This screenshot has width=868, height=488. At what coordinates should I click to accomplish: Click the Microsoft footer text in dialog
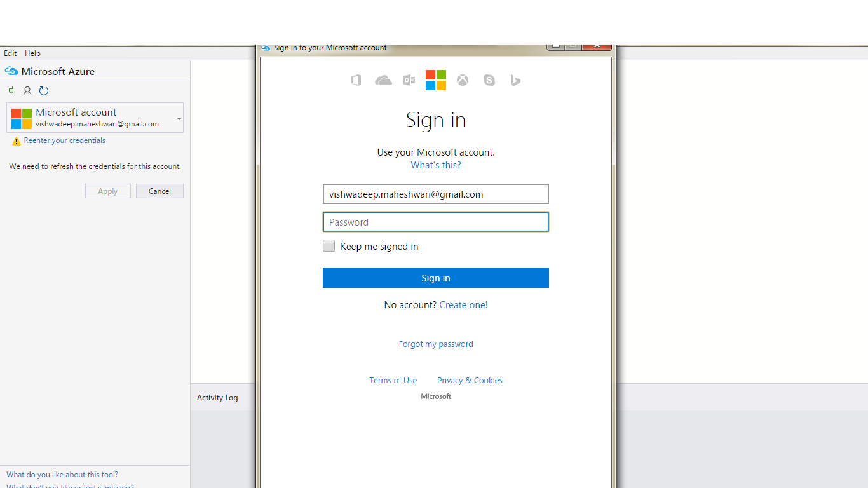pyautogui.click(x=436, y=396)
